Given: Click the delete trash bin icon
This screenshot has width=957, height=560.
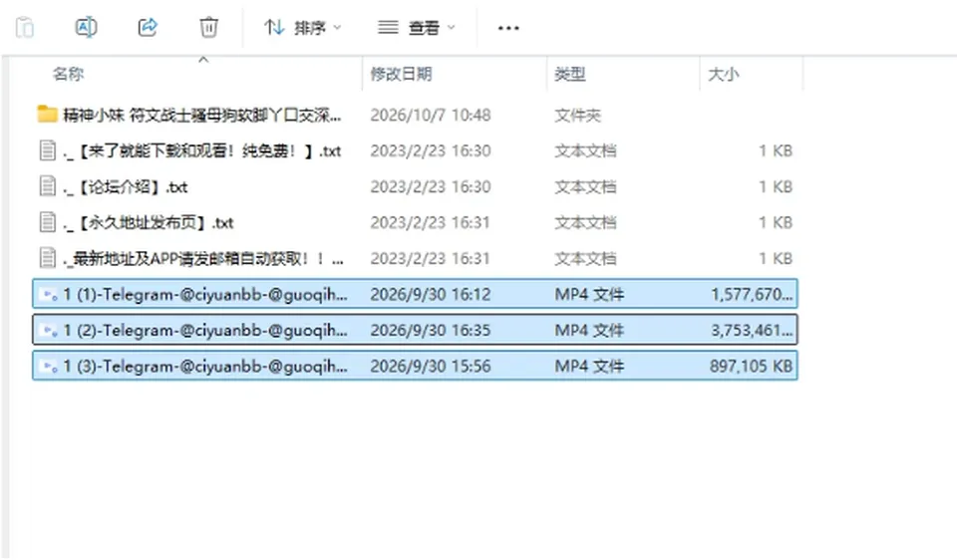Looking at the screenshot, I should (208, 28).
